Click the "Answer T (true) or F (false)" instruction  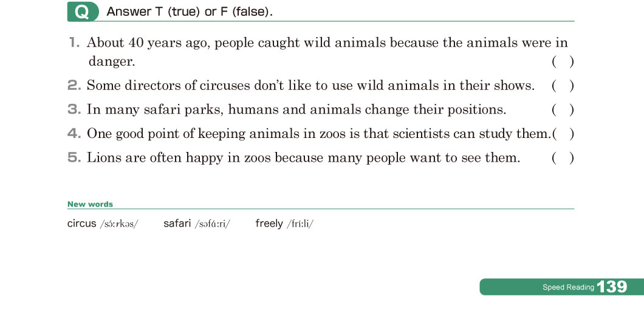tap(190, 12)
